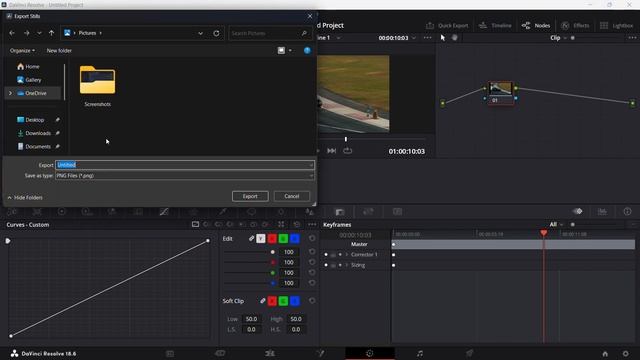The image size is (640, 360).
Task: Click the Soft Clip Low value field
Action: 251,319
